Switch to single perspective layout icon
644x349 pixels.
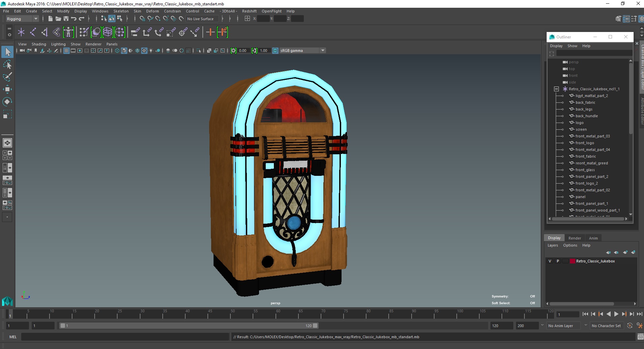coord(7,143)
